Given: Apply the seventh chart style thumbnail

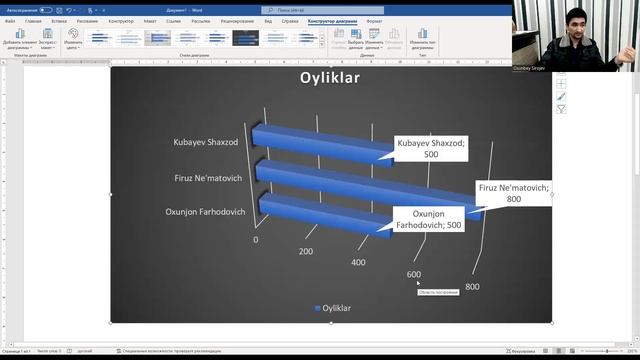Looking at the screenshot, I should [x=275, y=38].
